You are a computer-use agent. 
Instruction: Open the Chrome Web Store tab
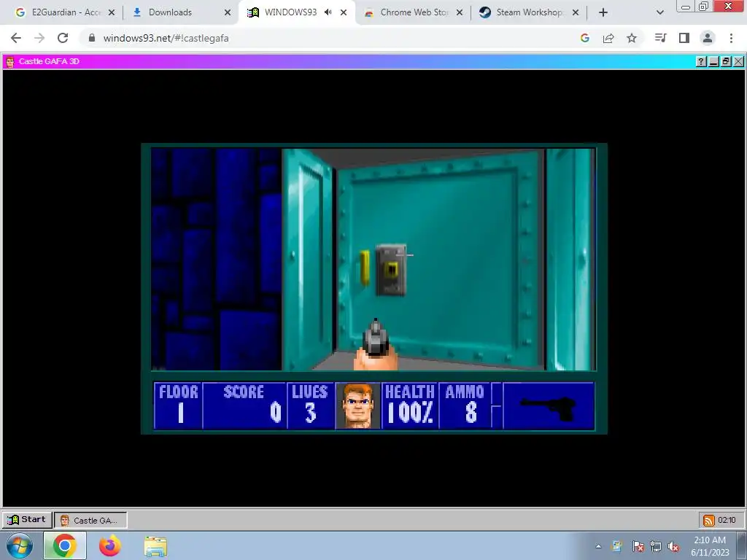click(x=414, y=12)
